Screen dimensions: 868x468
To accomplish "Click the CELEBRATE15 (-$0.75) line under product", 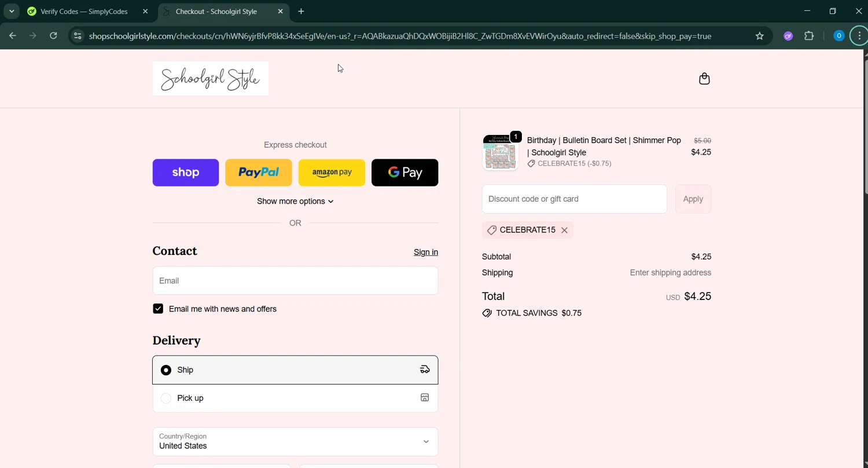I will [569, 163].
